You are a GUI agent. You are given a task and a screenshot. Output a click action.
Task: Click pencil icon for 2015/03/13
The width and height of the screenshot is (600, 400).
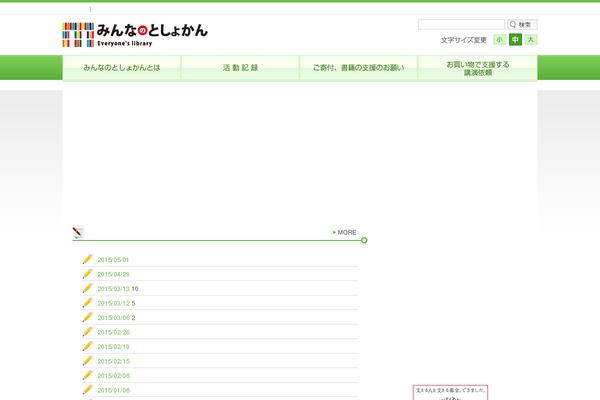(x=87, y=288)
